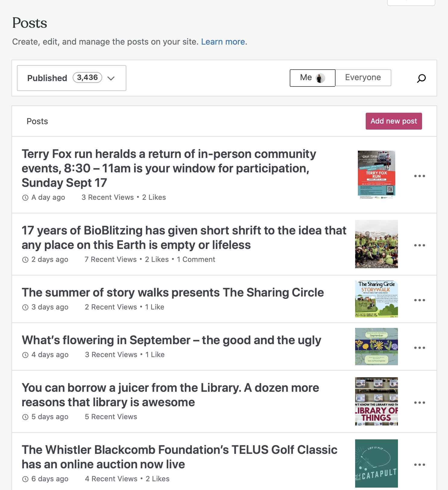Follow the Learn more link
Screen dimensions: 448x490
[223, 42]
